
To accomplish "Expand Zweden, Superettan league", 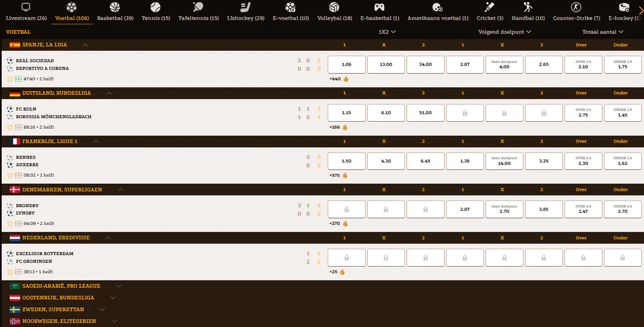I will coord(103,310).
